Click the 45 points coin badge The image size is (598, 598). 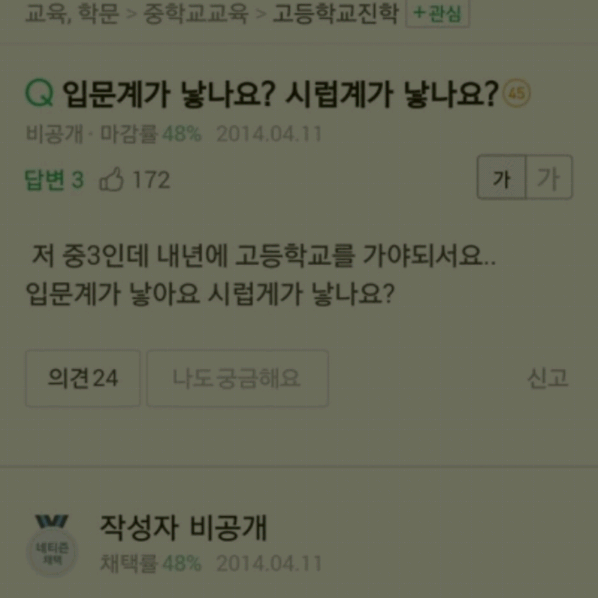[x=516, y=93]
